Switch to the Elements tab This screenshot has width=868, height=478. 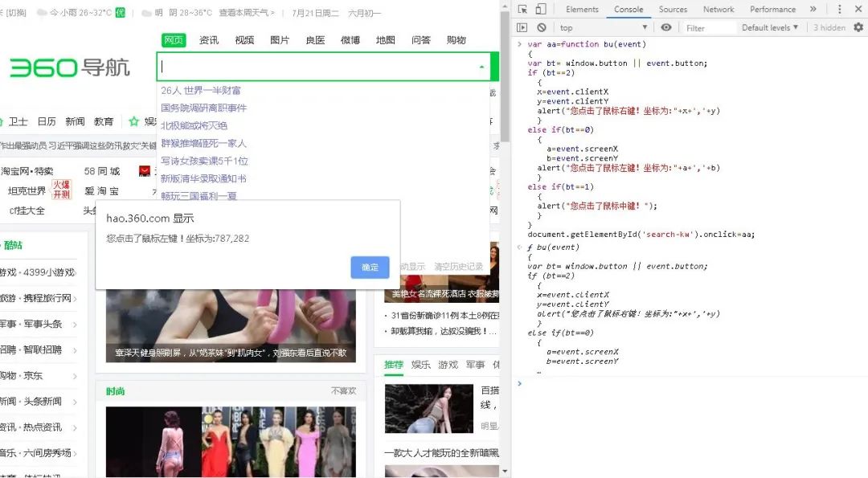click(582, 9)
